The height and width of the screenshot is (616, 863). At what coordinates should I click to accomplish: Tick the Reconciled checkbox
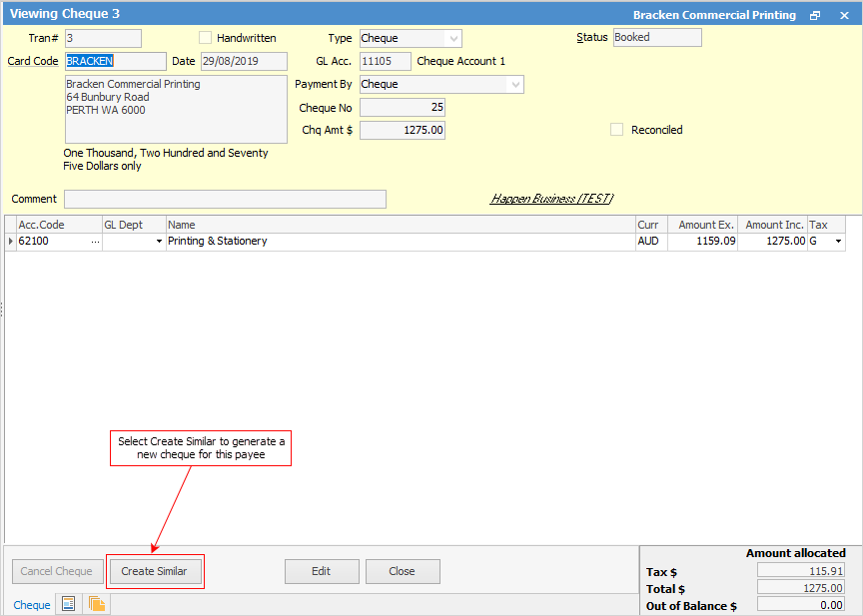click(x=616, y=130)
